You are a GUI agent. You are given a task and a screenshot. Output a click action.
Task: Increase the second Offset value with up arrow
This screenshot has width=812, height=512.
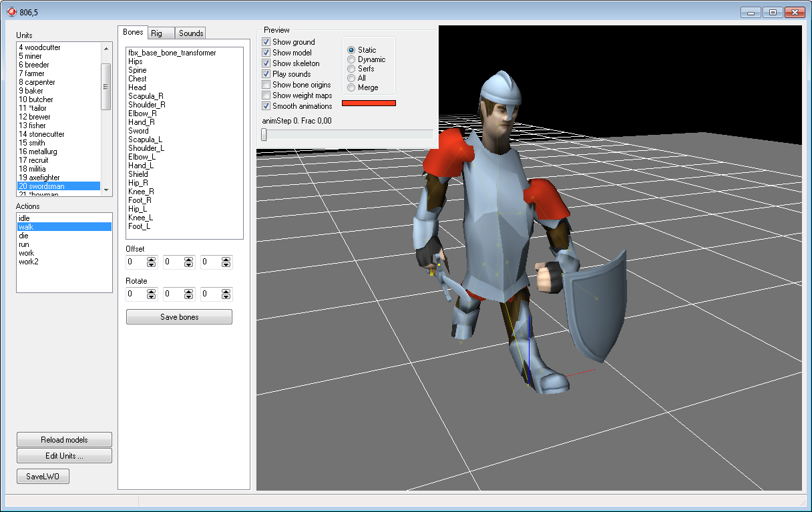[x=189, y=260]
